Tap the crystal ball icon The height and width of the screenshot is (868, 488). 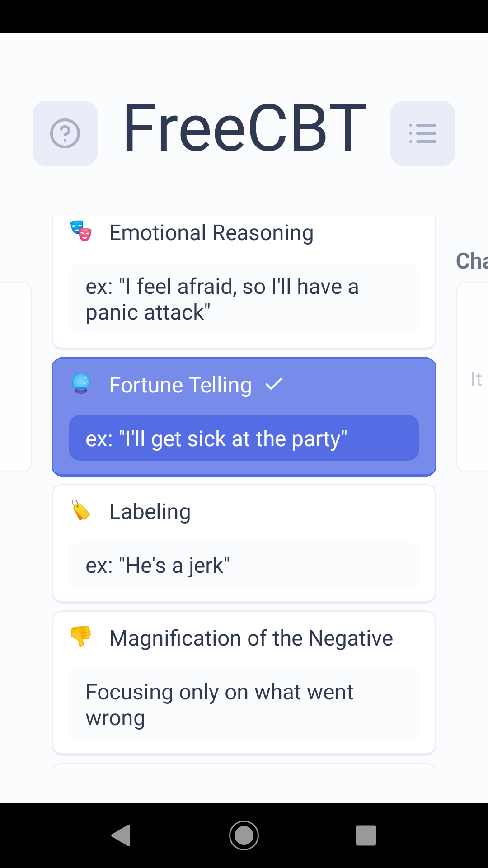81,384
